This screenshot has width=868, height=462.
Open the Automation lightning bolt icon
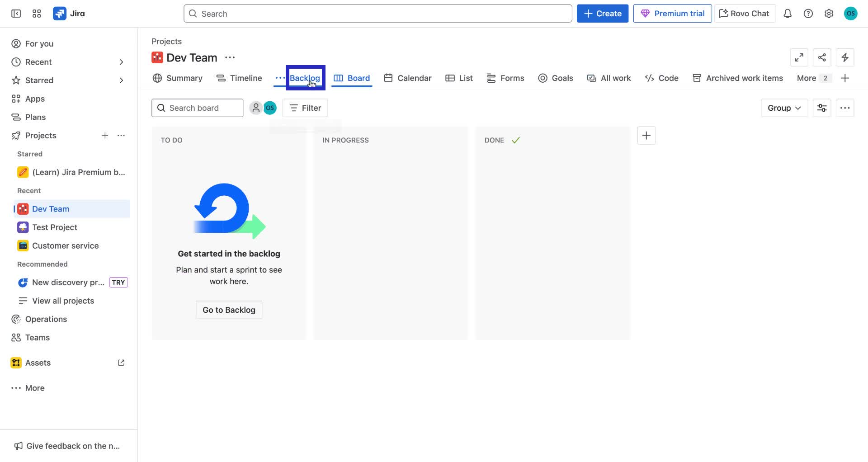[x=845, y=57]
